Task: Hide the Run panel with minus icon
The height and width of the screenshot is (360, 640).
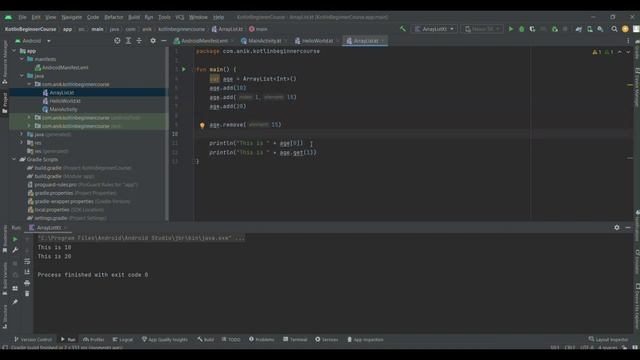Action: click(628, 227)
